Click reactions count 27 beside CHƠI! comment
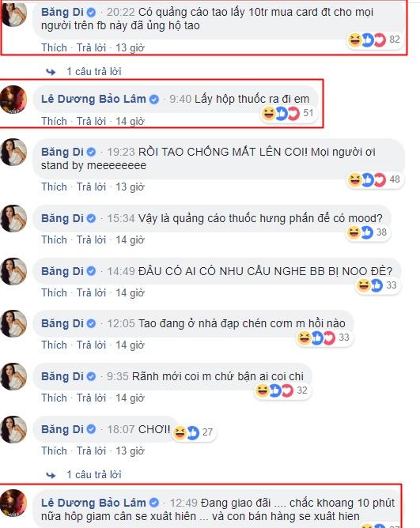Image resolution: width=420 pixels, height=528 pixels. point(194,432)
